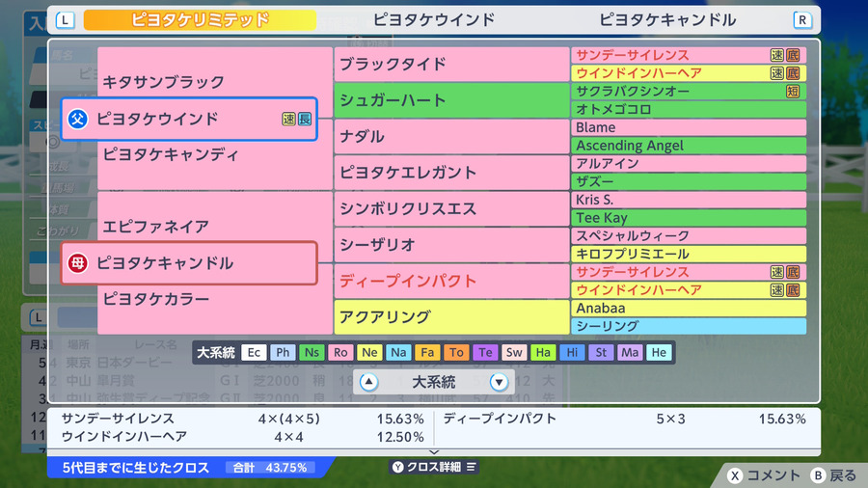Click the red 母 dam icon
868x488 pixels.
pyautogui.click(x=77, y=263)
